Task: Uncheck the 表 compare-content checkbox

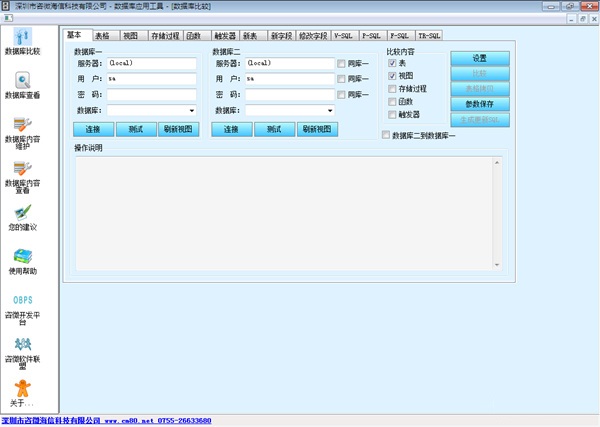Action: 392,62
